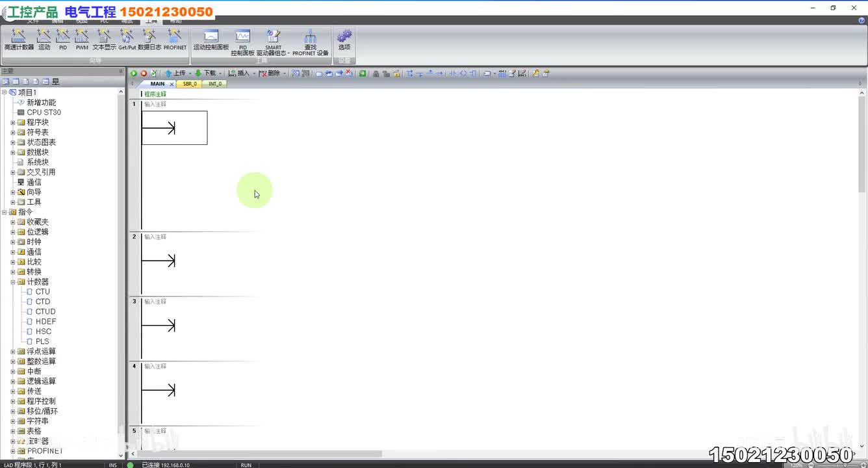Open the PLC ribbon tab
This screenshot has height=468, width=868.
tap(104, 21)
